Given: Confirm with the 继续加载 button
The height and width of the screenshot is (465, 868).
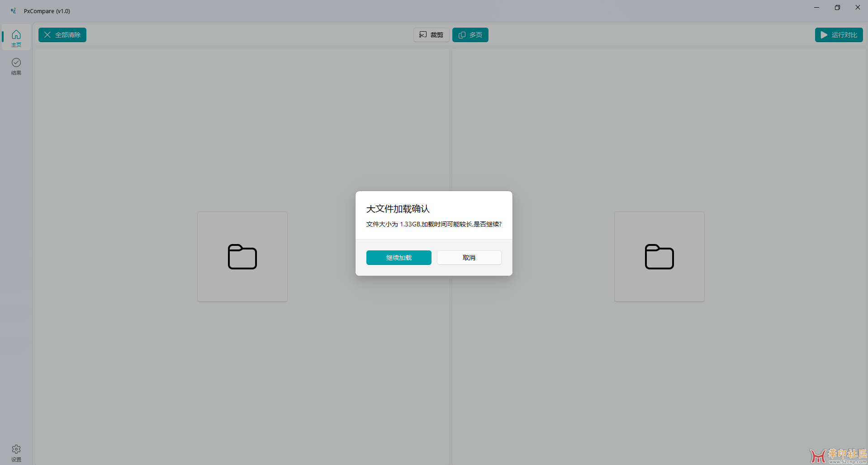Looking at the screenshot, I should tap(398, 258).
